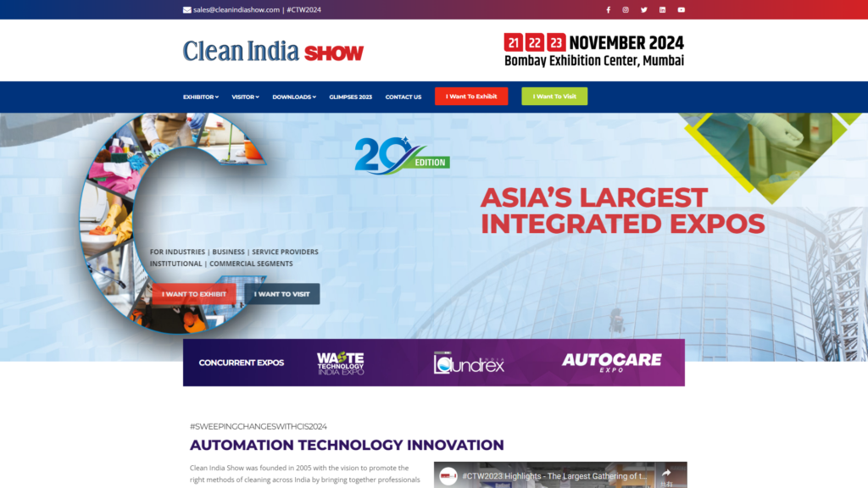This screenshot has height=488, width=868.
Task: Open Waste Technology India Expo logo
Action: point(341,363)
